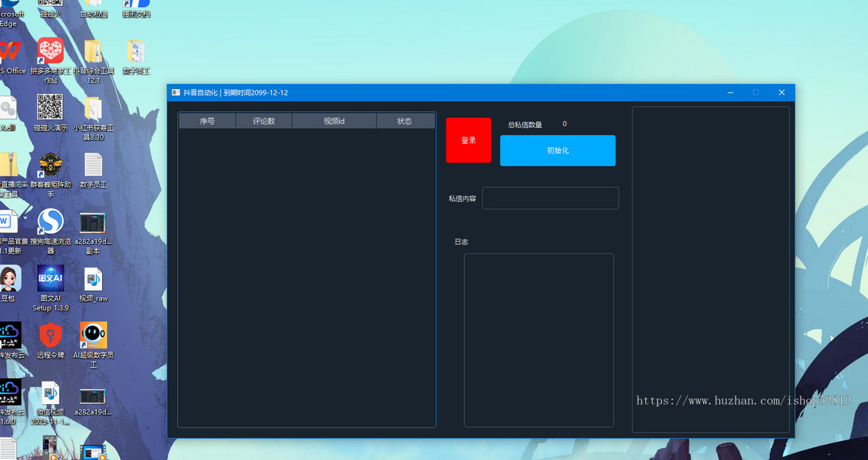Open the 拼多多商家工作台 desktop icon
Viewport: 868px width, 460px height.
(x=51, y=52)
